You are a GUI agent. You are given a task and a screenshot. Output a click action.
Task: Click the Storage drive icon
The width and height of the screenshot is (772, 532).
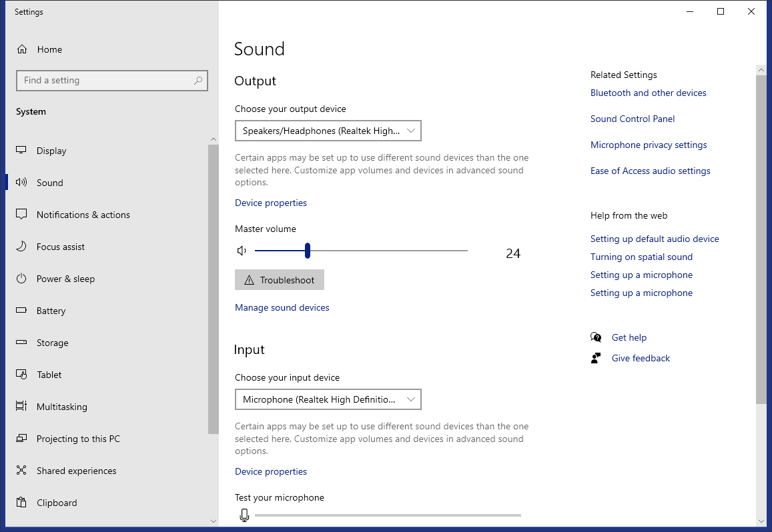[x=21, y=342]
